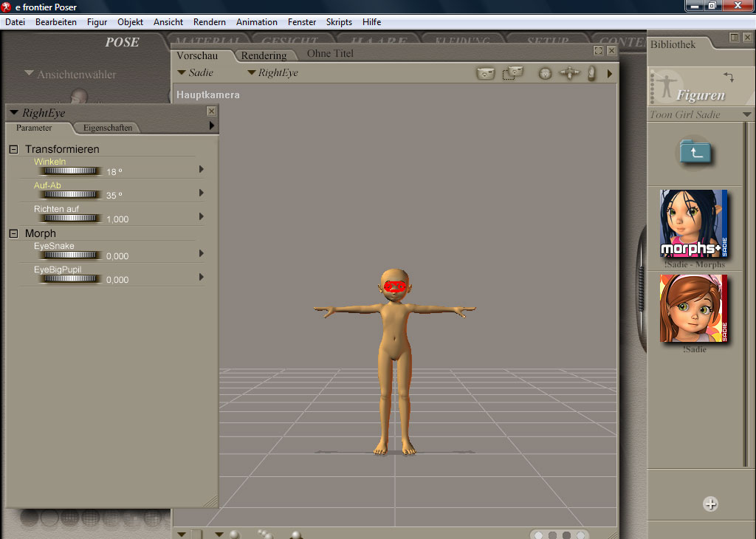Collapse the Morph parameter group
The image size is (756, 539).
pos(13,233)
